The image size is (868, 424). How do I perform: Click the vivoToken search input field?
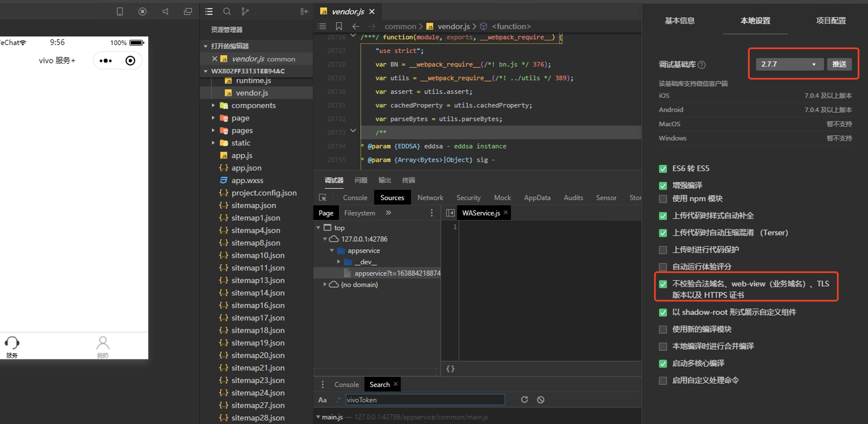pyautogui.click(x=425, y=400)
